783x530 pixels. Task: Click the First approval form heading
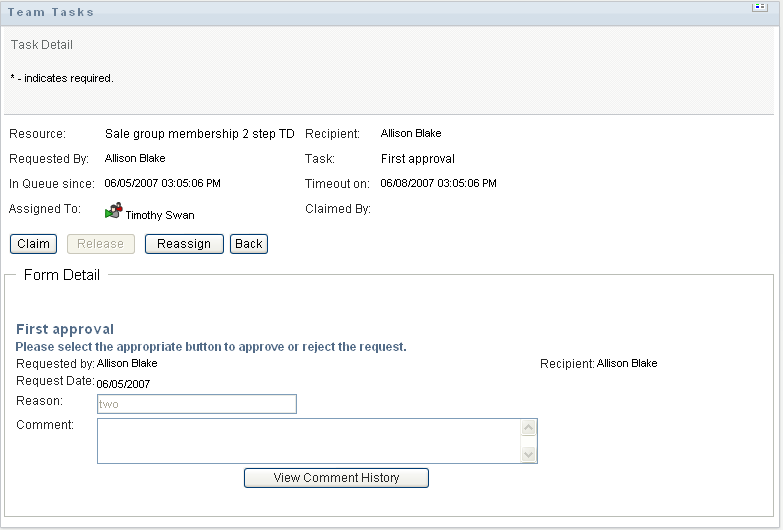pyautogui.click(x=65, y=329)
